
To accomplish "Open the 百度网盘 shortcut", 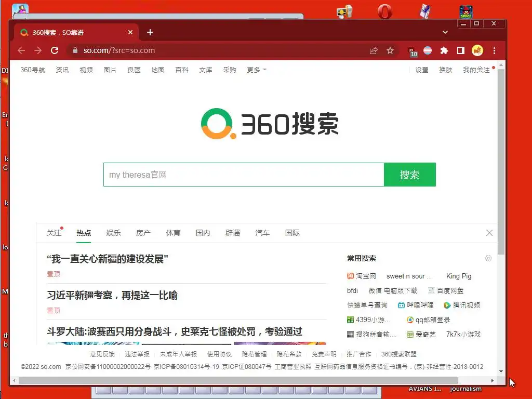I will click(445, 291).
